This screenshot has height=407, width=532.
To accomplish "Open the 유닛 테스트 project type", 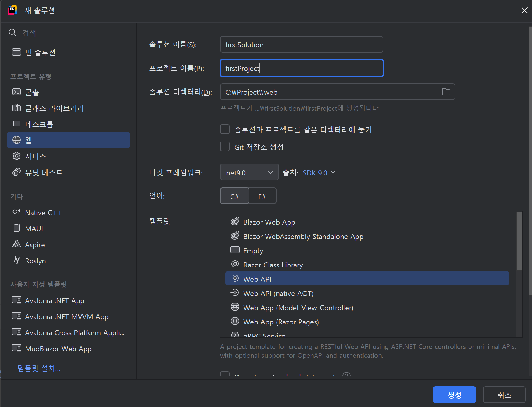I will (x=68, y=172).
